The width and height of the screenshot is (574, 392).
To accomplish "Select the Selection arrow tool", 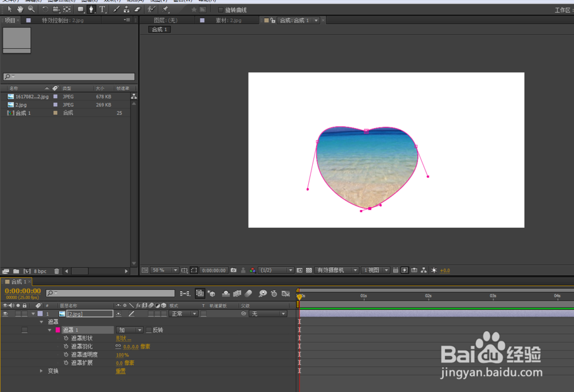I will coord(10,9).
